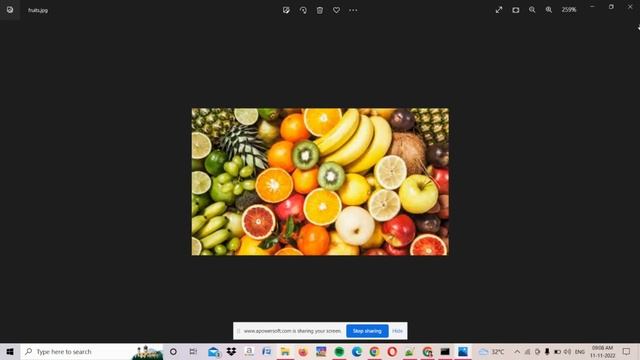
Task: Open Microsoft Edge from taskbar
Action: (357, 351)
